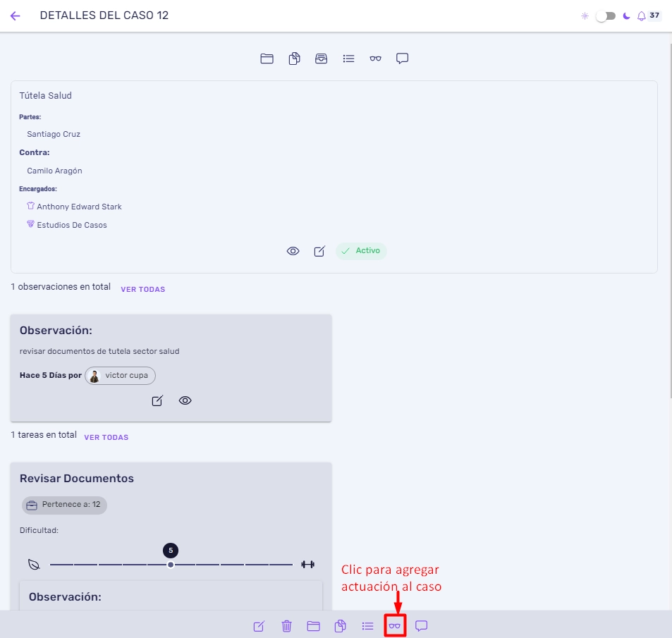Image resolution: width=672 pixels, height=638 pixels.
Task: View case details with eye icon beside Activo
Action: click(293, 251)
